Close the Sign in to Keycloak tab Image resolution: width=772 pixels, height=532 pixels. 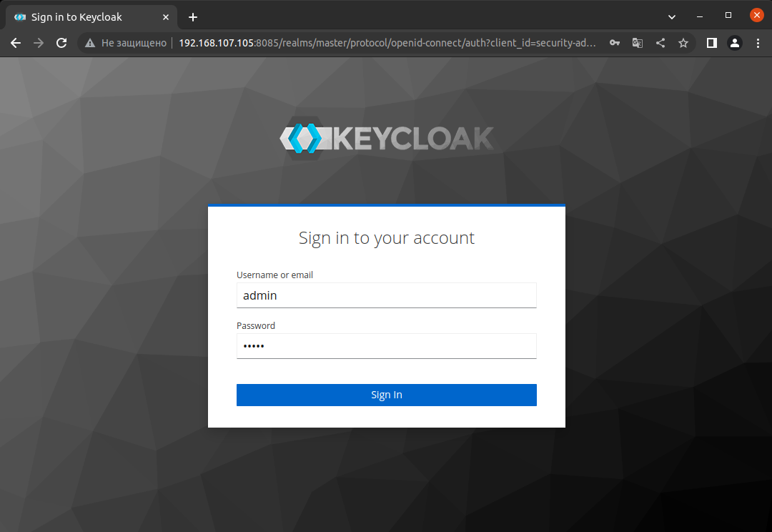(x=166, y=17)
